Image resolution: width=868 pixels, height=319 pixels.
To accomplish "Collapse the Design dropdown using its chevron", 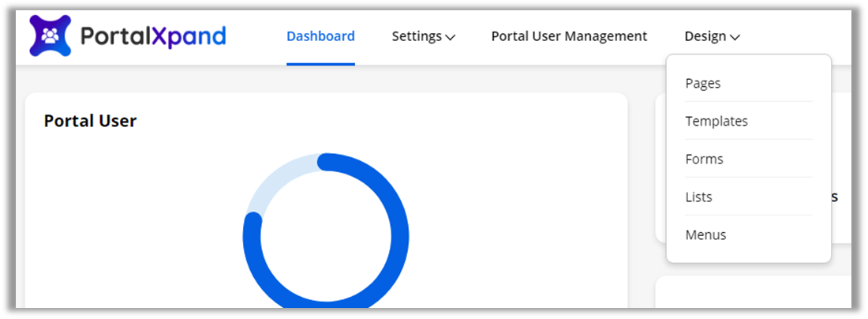I will tap(735, 37).
